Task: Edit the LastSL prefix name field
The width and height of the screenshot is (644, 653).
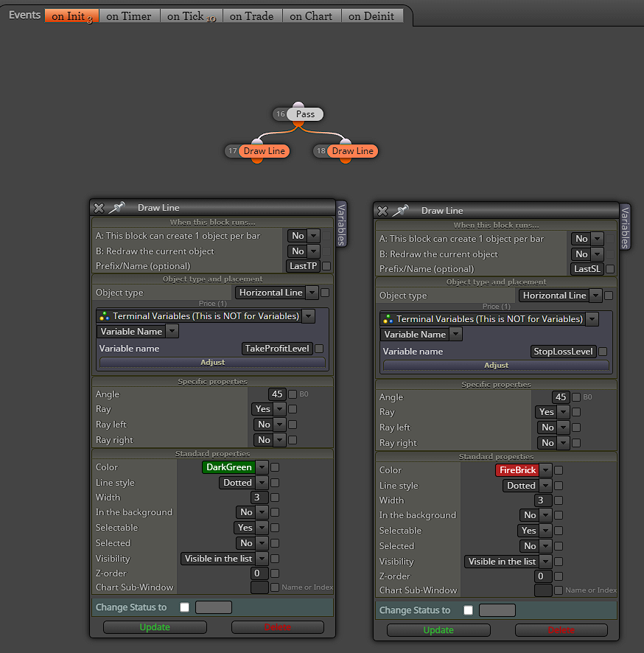Action: coord(587,268)
